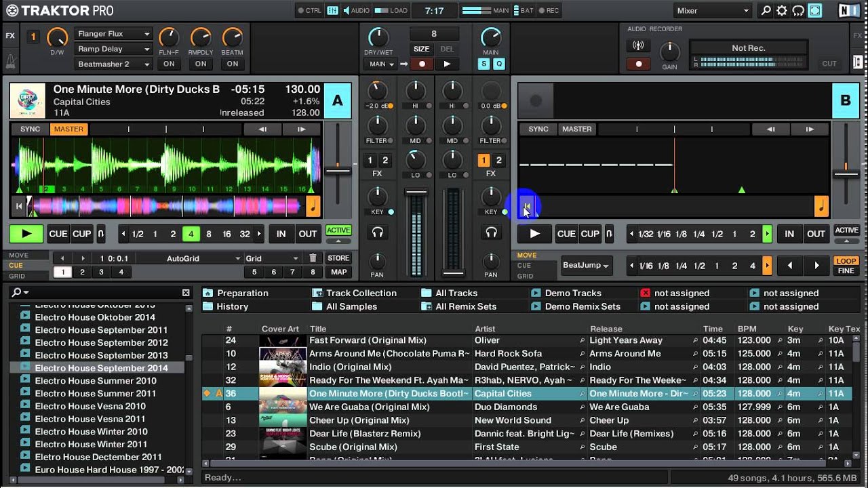The height and width of the screenshot is (488, 868).
Task: Toggle Snap mode S button
Action: click(484, 64)
